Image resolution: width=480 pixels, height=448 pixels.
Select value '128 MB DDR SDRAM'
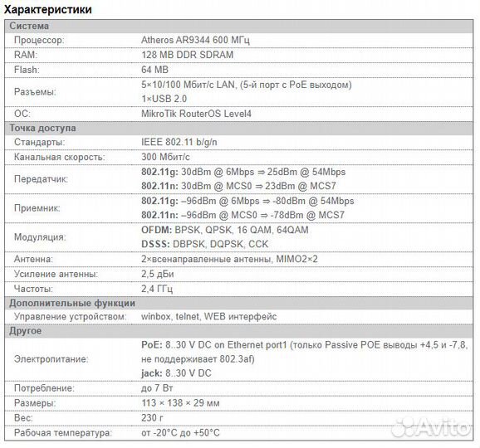point(187,55)
